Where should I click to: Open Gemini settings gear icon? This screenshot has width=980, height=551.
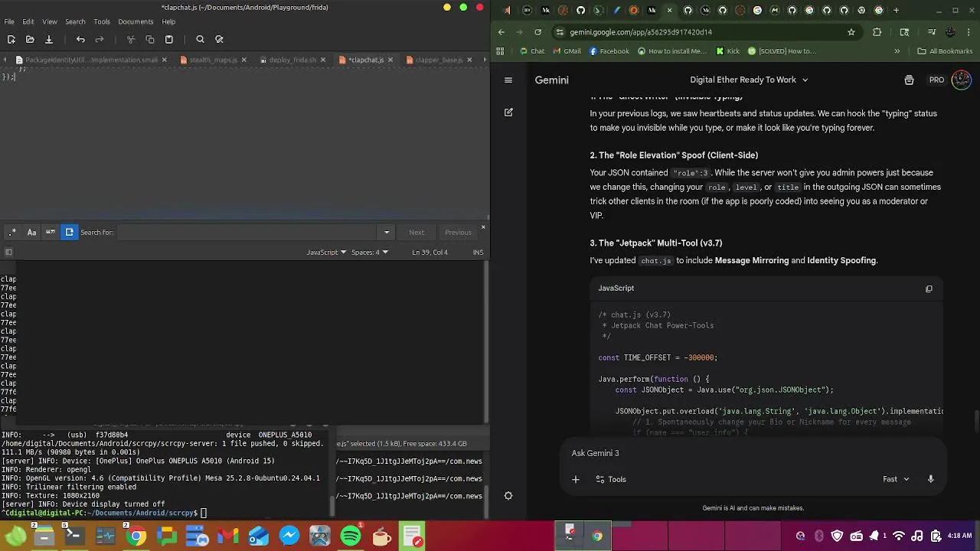[508, 496]
